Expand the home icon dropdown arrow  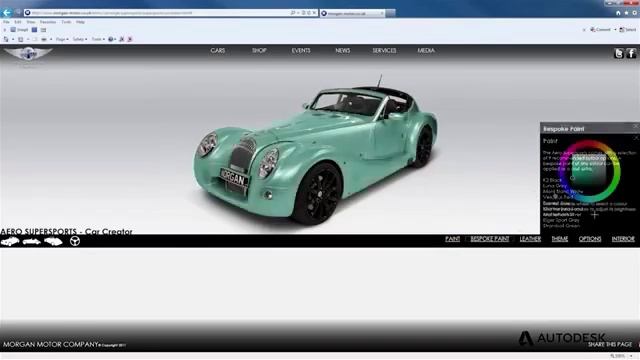[13, 40]
